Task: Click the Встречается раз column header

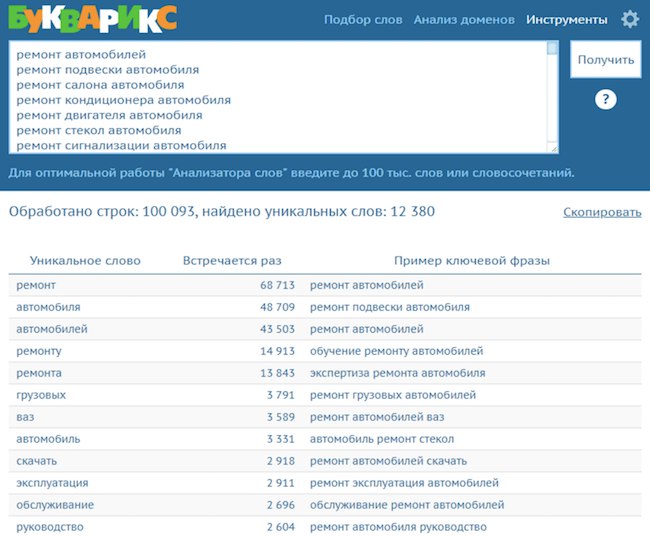Action: (x=232, y=261)
